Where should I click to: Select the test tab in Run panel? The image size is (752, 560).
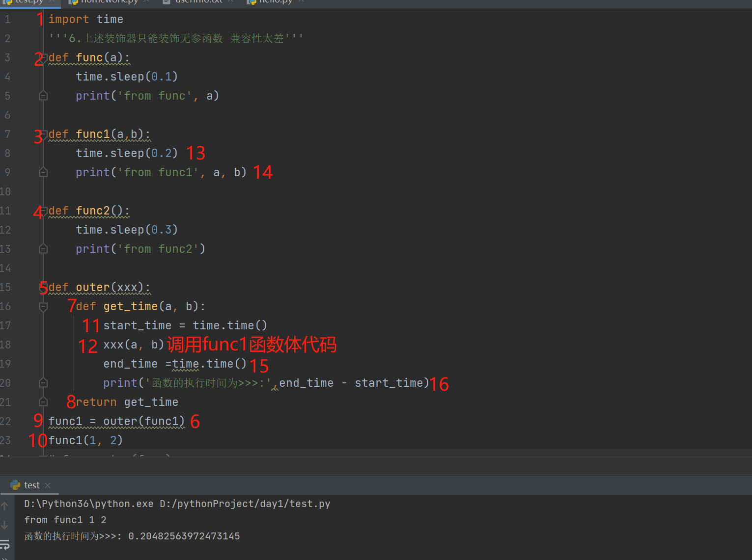32,485
